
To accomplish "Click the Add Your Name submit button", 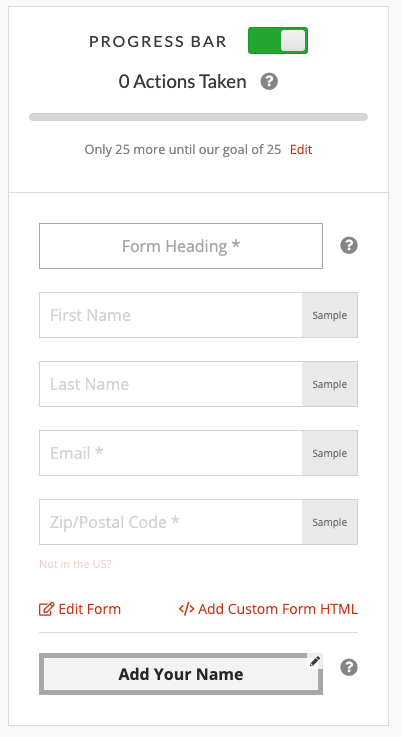I will [181, 674].
